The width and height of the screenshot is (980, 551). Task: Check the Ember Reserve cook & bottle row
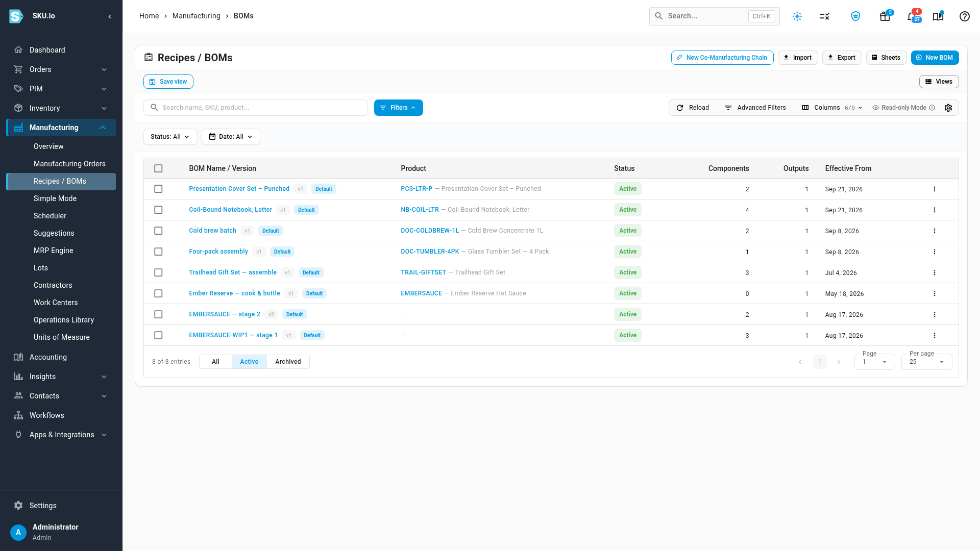pos(158,293)
